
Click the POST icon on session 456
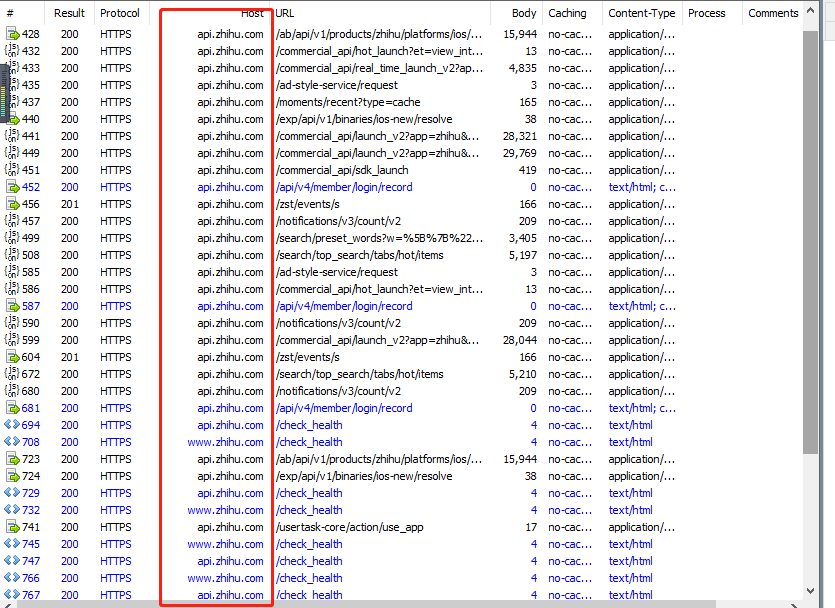(x=12, y=204)
